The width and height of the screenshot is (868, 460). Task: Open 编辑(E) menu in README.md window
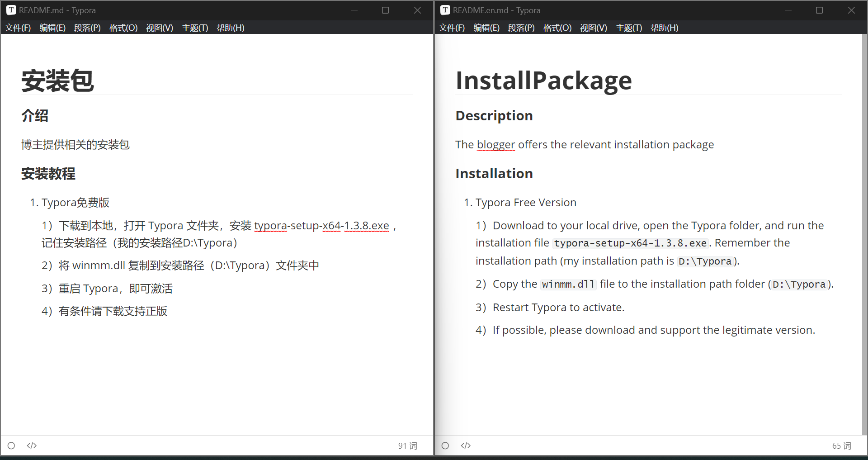pos(52,28)
